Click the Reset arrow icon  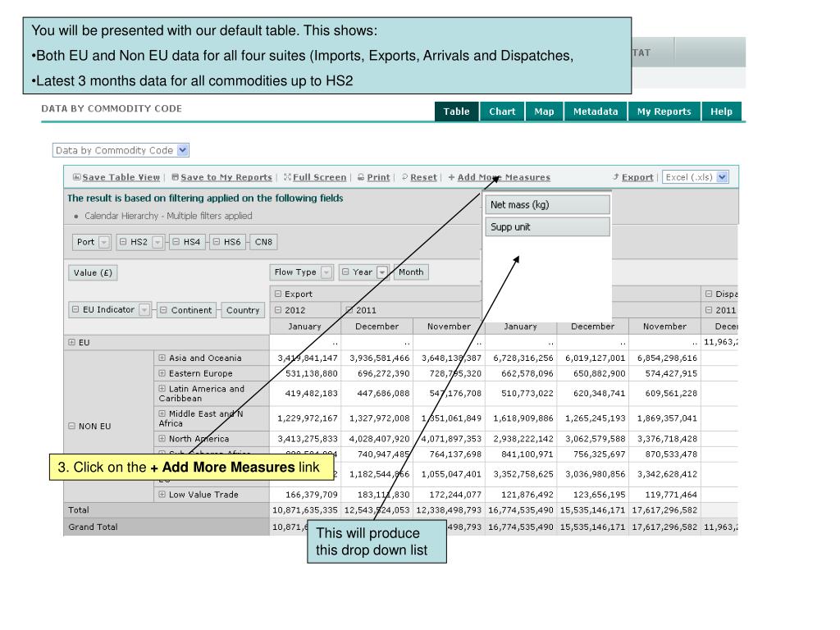pos(405,177)
